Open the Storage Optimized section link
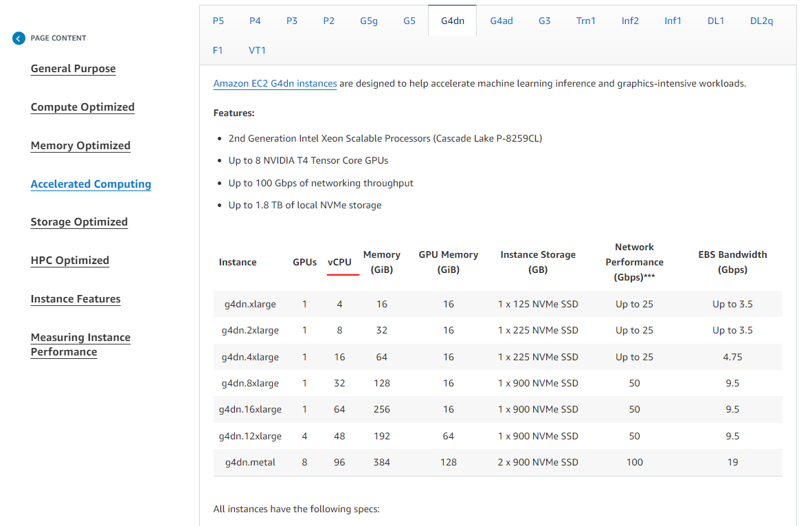The height and width of the screenshot is (526, 812). 79,222
